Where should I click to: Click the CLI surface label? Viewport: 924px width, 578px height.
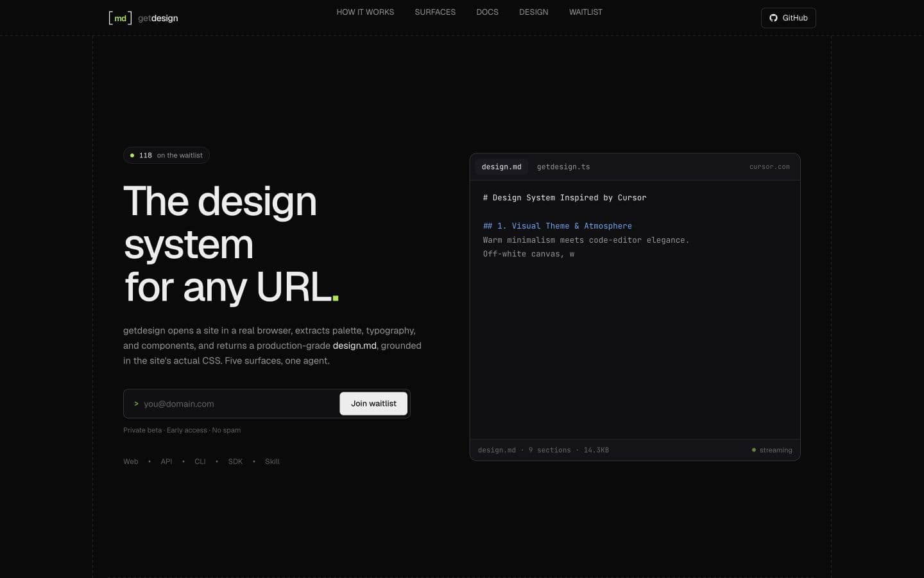point(200,462)
